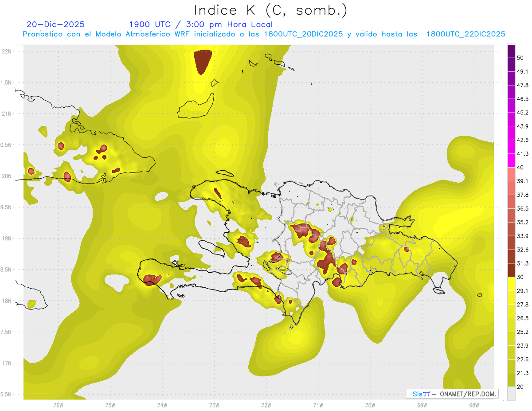Click the longitude label "74W"
Viewport: 532px width, 411px height.
click(162, 405)
